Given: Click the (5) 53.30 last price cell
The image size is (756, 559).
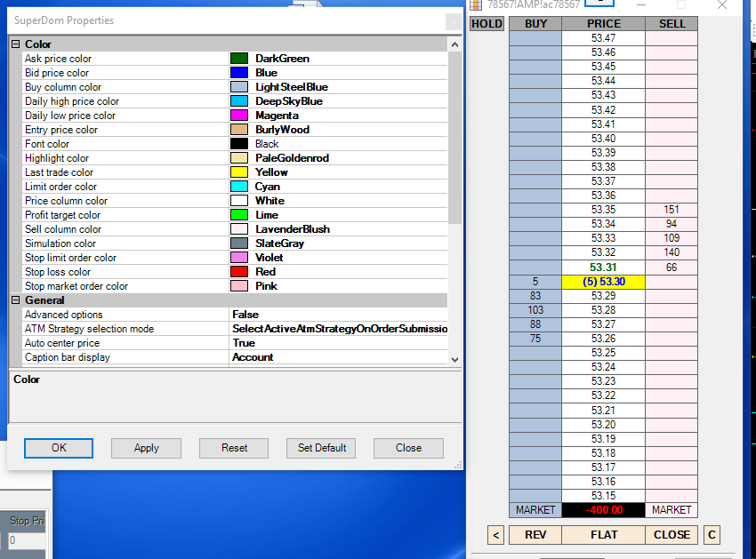Looking at the screenshot, I should [x=603, y=282].
